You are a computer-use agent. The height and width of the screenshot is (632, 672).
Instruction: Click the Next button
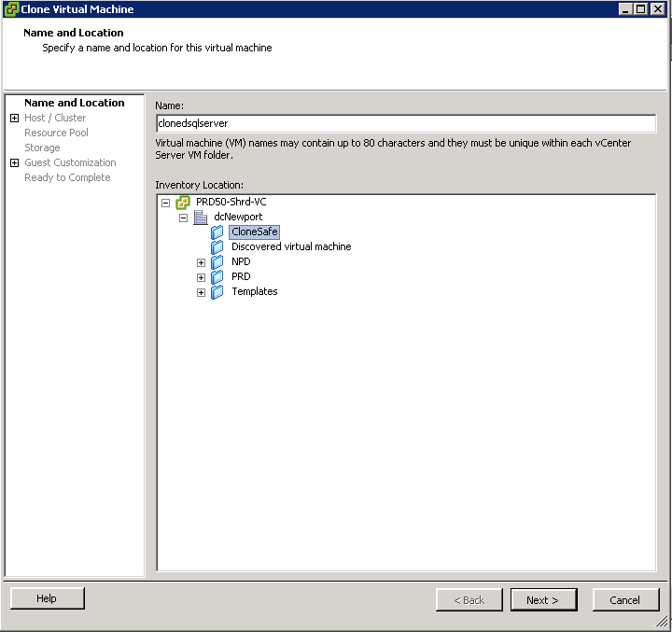(543, 600)
